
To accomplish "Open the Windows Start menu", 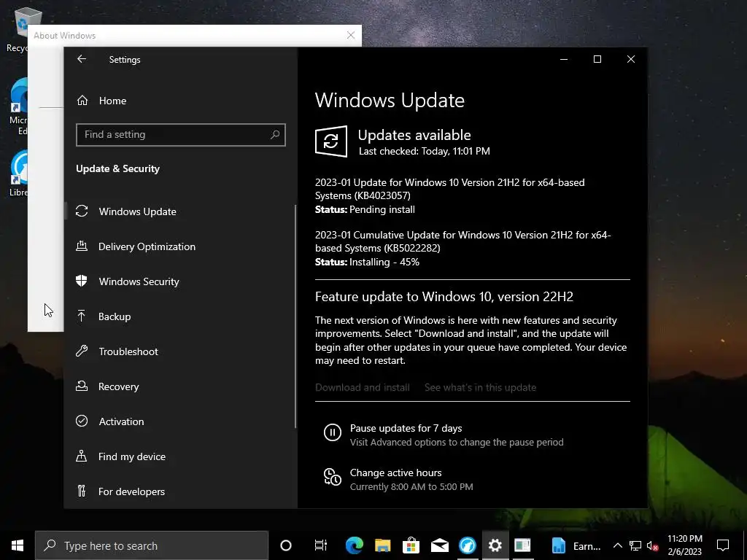I will click(18, 545).
